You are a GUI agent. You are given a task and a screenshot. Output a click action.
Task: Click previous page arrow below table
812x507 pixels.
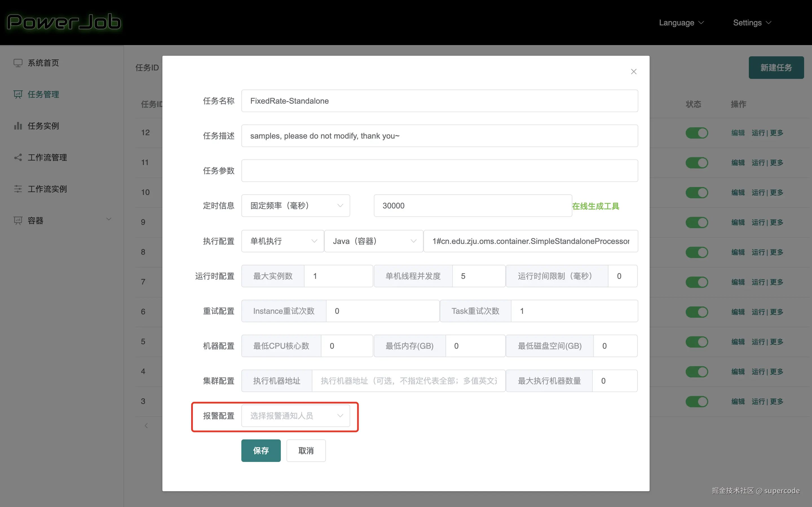click(x=146, y=426)
